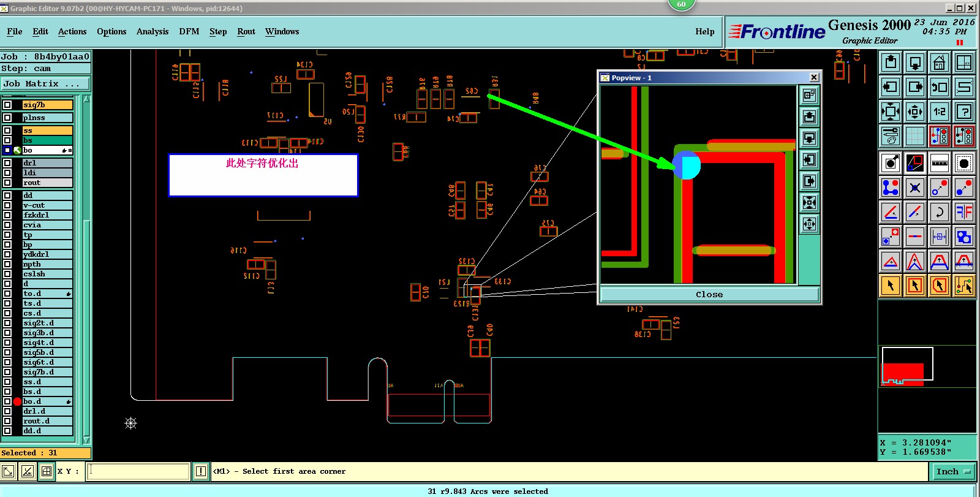Toggle display checkbox for plnss layer
Viewport: 980px width, 497px height.
(7, 118)
